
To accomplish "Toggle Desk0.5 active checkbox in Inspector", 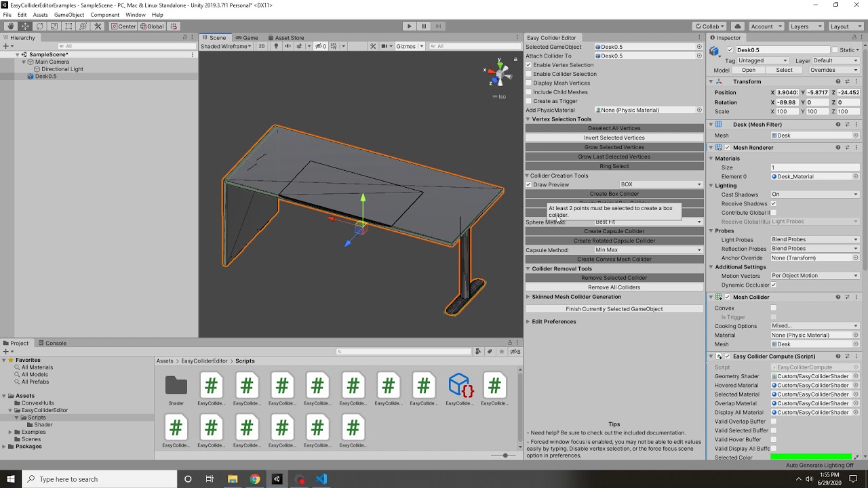I will coord(730,50).
